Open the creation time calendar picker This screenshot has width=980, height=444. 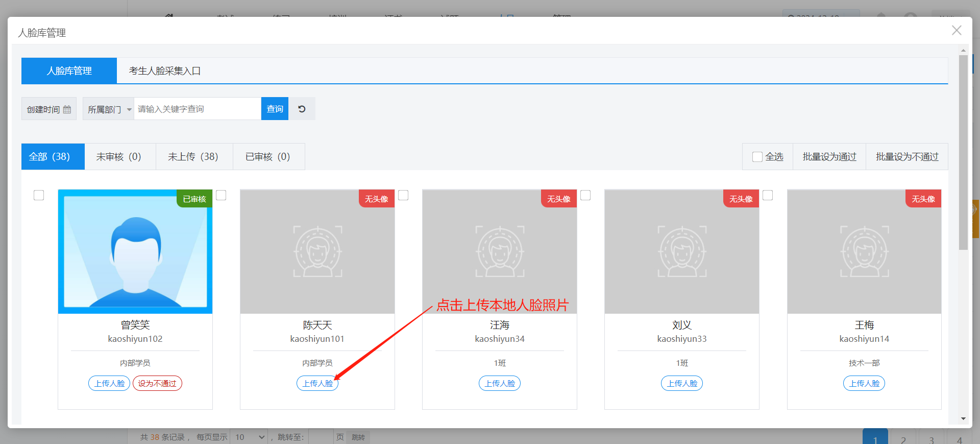(x=49, y=109)
